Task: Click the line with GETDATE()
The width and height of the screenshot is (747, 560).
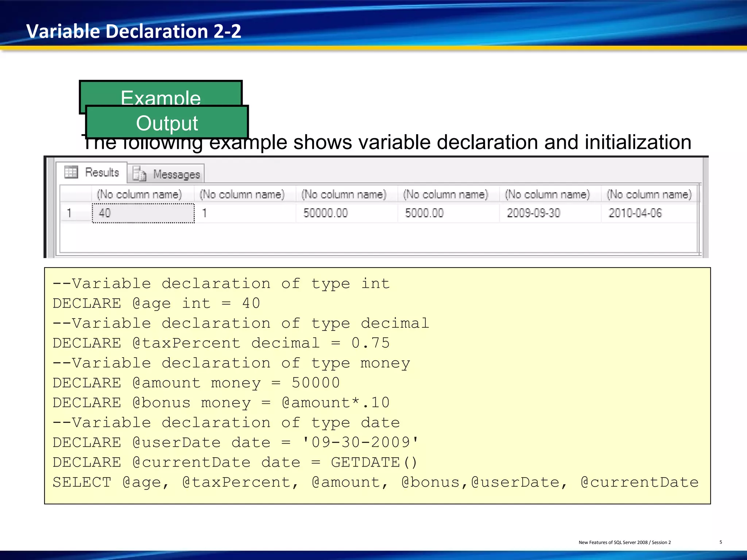Action: coord(235,462)
